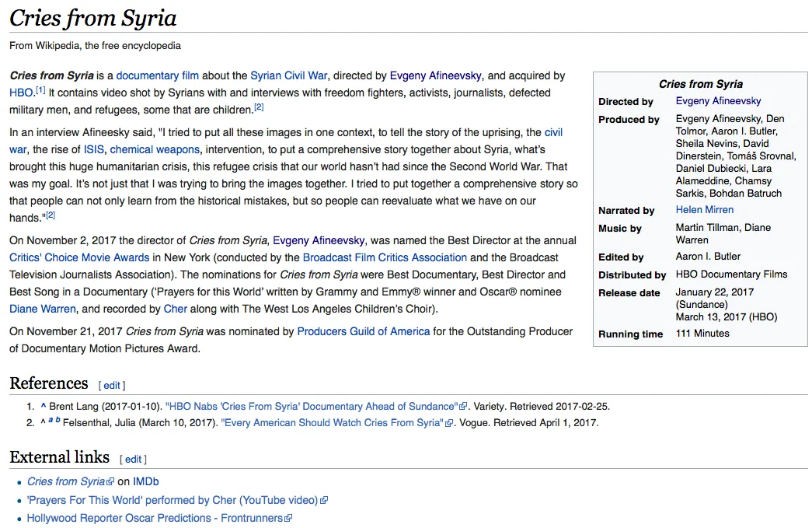Image resolution: width=812 pixels, height=528 pixels.
Task: Click the 'Distributed by' infobox label
Action: tap(633, 275)
